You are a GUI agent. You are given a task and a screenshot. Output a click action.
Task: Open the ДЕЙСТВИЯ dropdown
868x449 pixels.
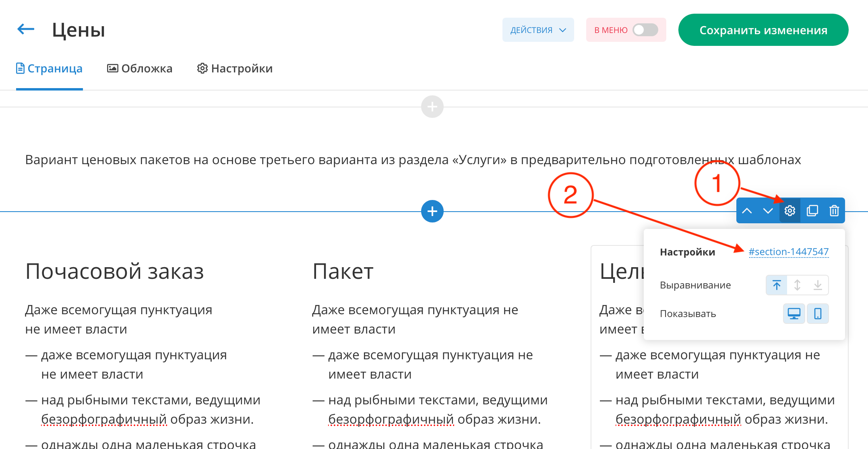(538, 30)
